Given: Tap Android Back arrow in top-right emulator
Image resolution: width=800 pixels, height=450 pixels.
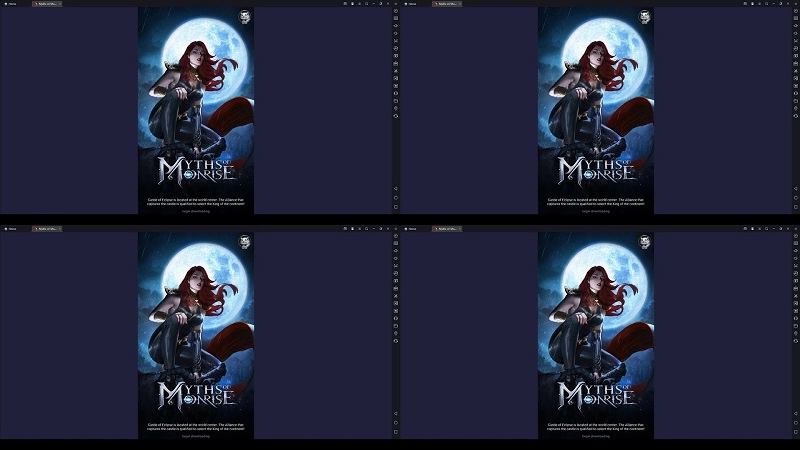Looking at the screenshot, I should 796,189.
